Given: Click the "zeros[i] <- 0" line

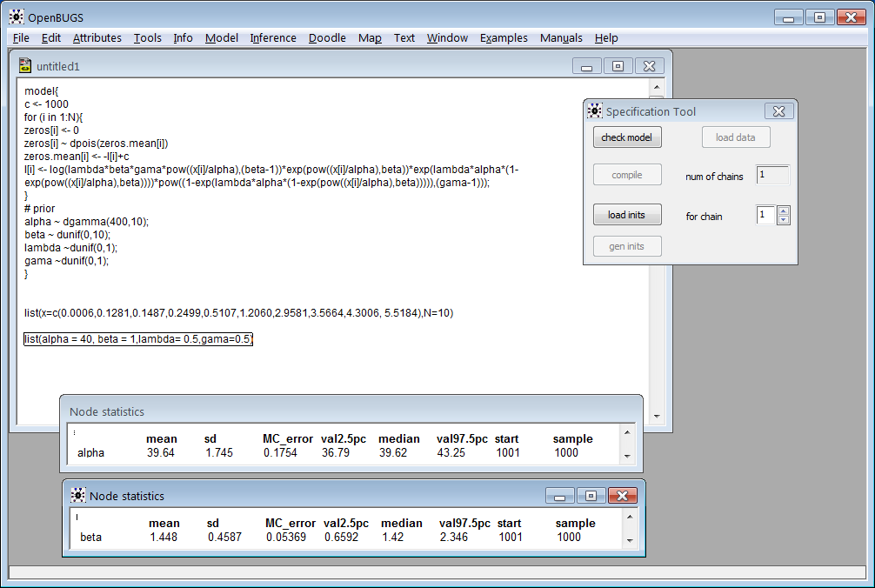Looking at the screenshot, I should click(x=51, y=130).
